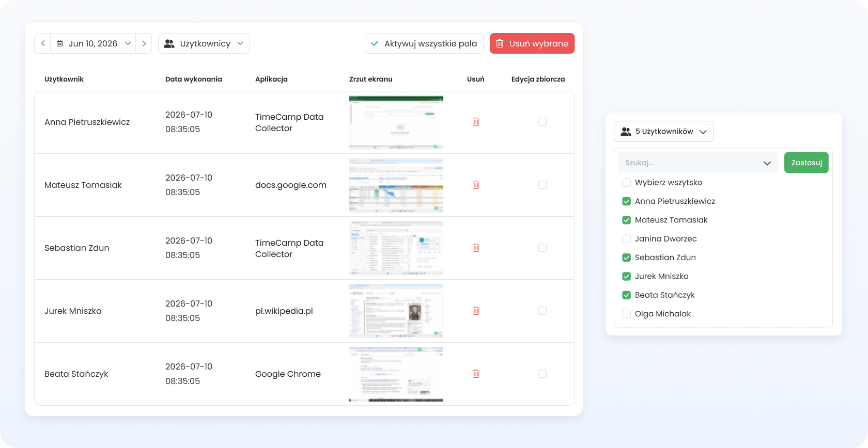Screen dimensions: 868x448
Task: Advance to next date with right arrow
Action: click(x=144, y=43)
